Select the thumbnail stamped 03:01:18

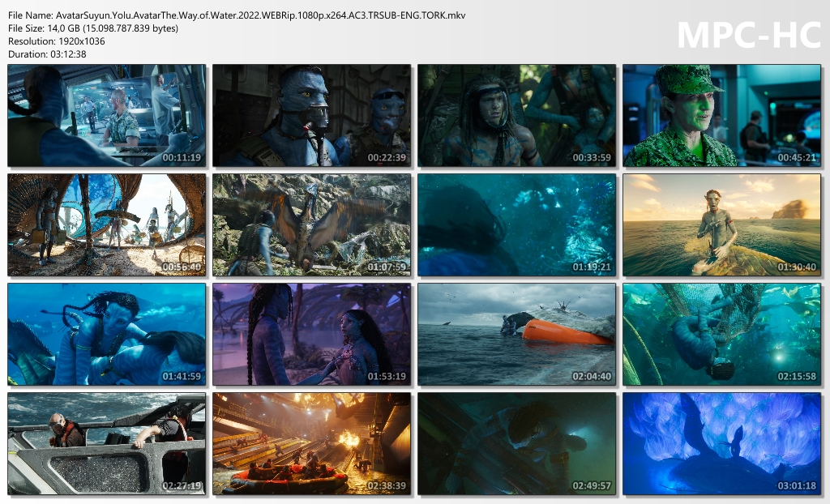(721, 444)
